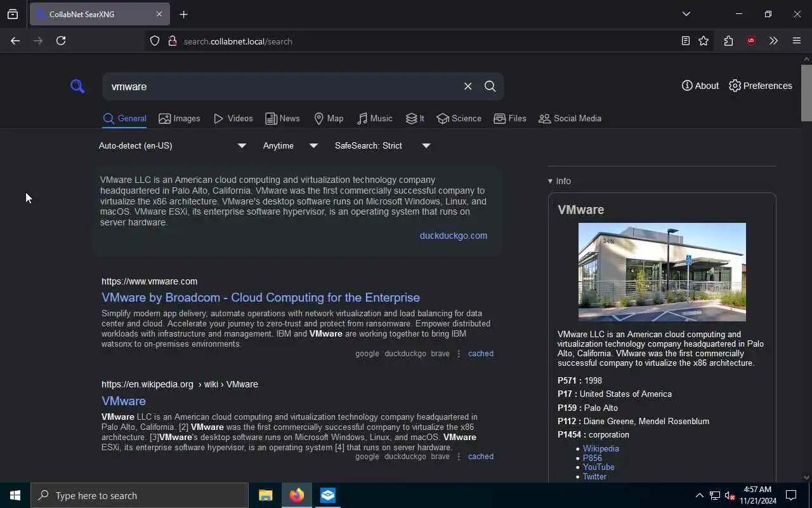Open the VMware Wikipedia result title
This screenshot has height=508, width=812.
[x=124, y=401]
